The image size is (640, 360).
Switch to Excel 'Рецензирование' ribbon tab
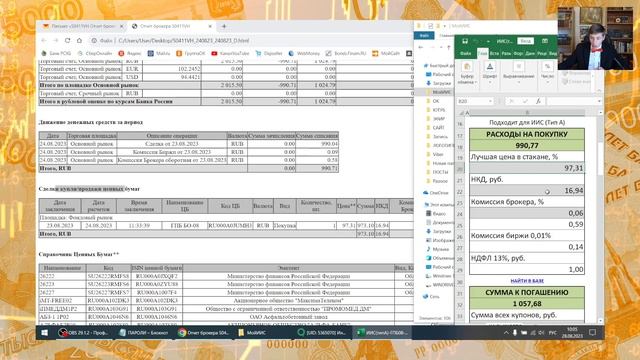pyautogui.click(x=542, y=53)
